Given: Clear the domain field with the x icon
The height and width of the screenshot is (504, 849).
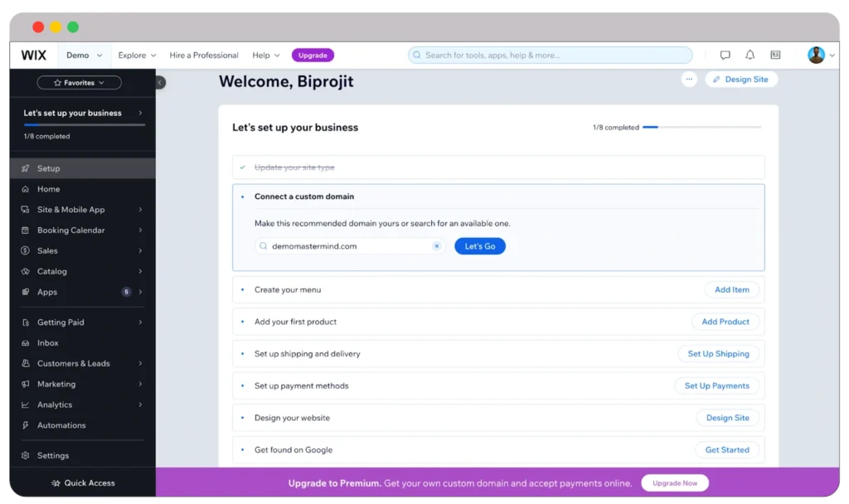Looking at the screenshot, I should [x=437, y=246].
